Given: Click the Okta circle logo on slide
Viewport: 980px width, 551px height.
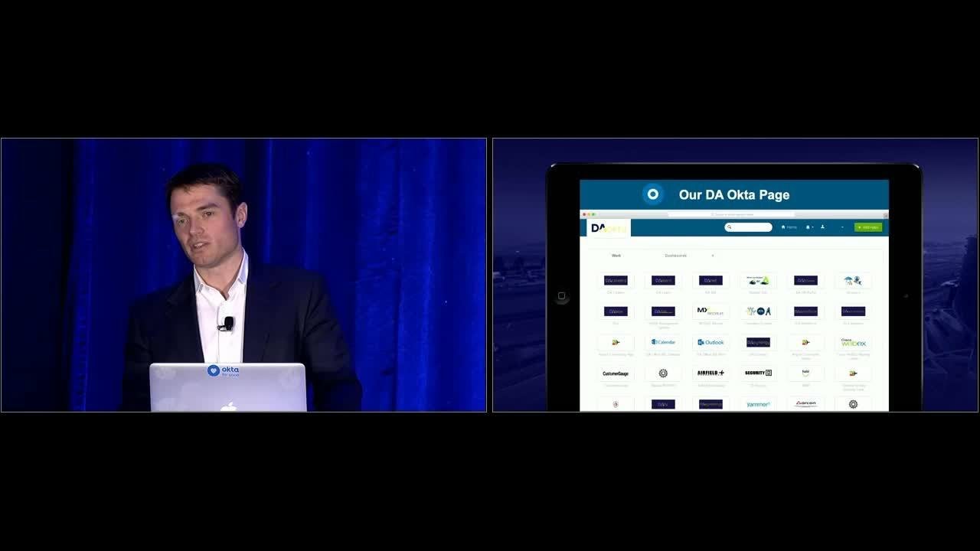Looking at the screenshot, I should pyautogui.click(x=652, y=194).
